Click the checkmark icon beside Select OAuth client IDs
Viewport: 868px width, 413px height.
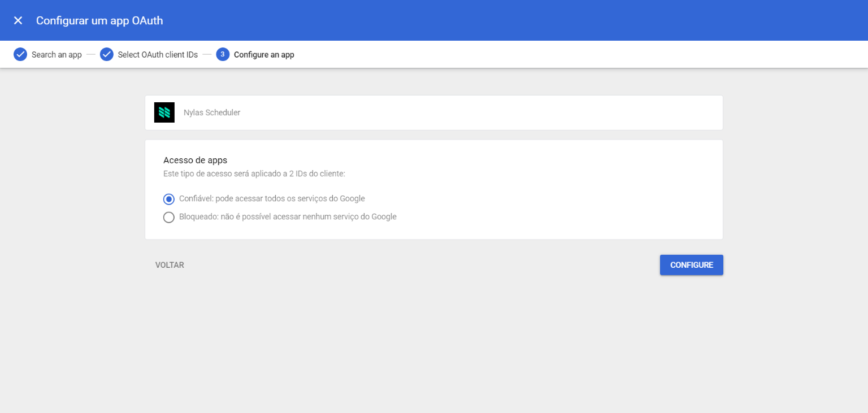[107, 55]
